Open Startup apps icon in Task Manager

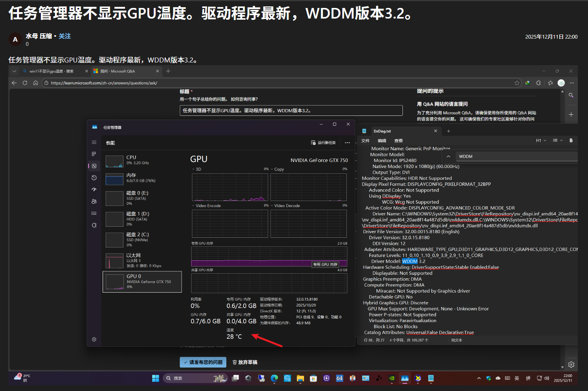click(x=94, y=190)
